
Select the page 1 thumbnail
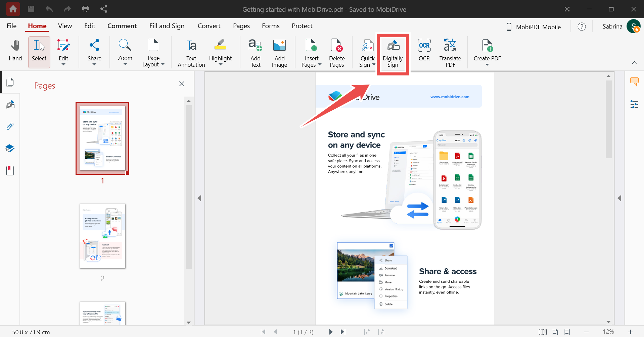pos(102,138)
